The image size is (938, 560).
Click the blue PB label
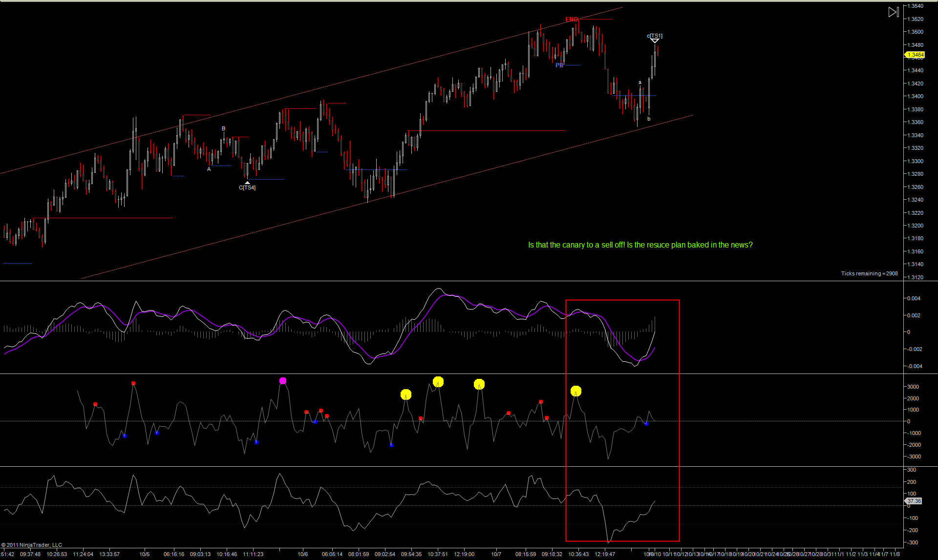coord(559,65)
